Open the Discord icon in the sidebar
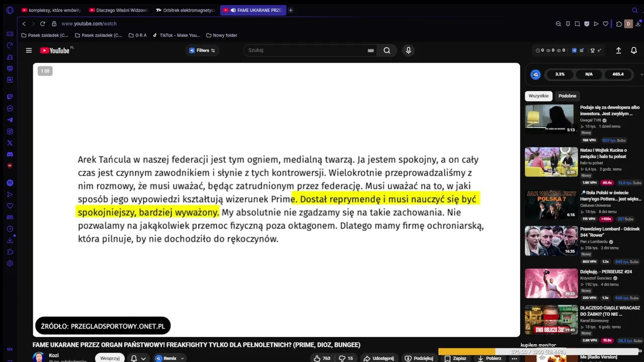 10,154
